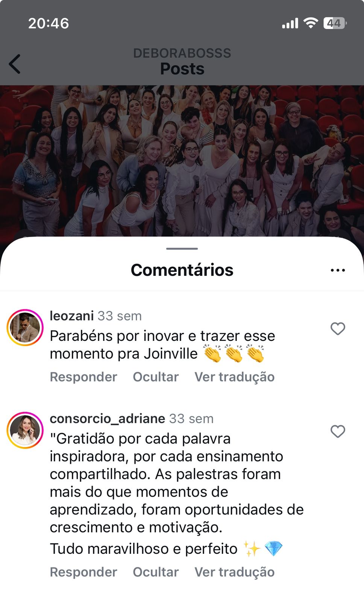This screenshot has width=364, height=602.
Task: Tap the group photo post image
Action: 182,161
